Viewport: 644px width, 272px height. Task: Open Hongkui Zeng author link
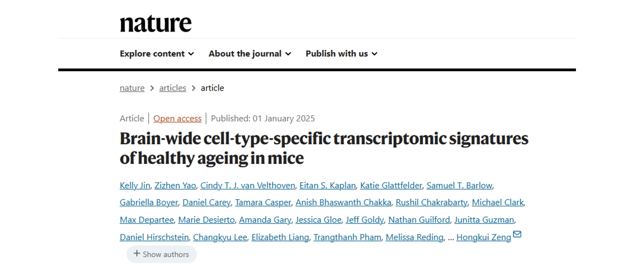(484, 237)
